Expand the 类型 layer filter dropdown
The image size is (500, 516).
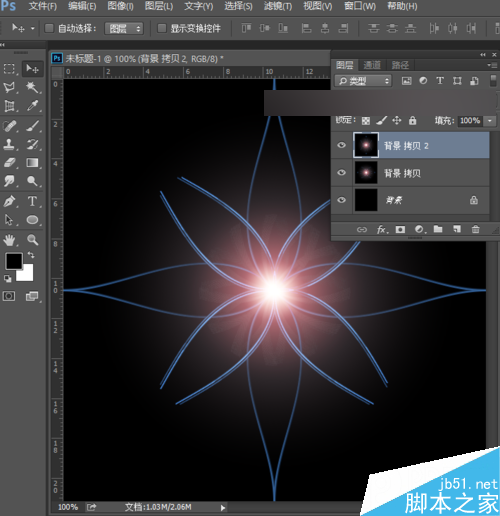click(x=363, y=81)
